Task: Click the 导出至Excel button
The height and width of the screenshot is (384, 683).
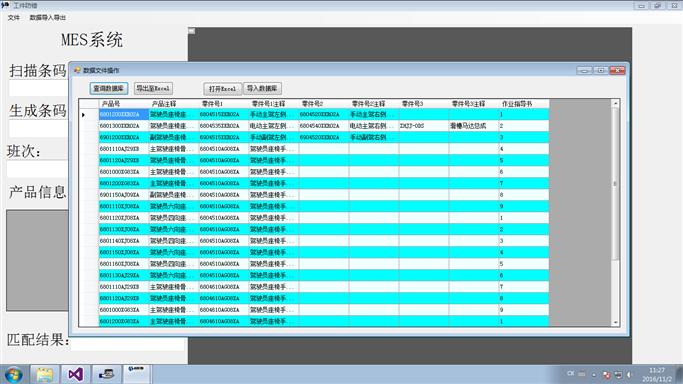Action: coord(153,88)
